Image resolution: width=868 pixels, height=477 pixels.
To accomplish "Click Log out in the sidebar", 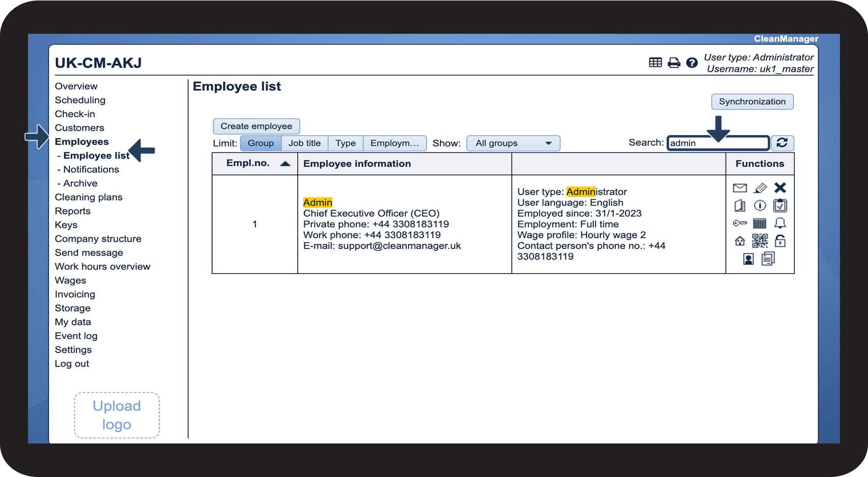I will point(72,364).
